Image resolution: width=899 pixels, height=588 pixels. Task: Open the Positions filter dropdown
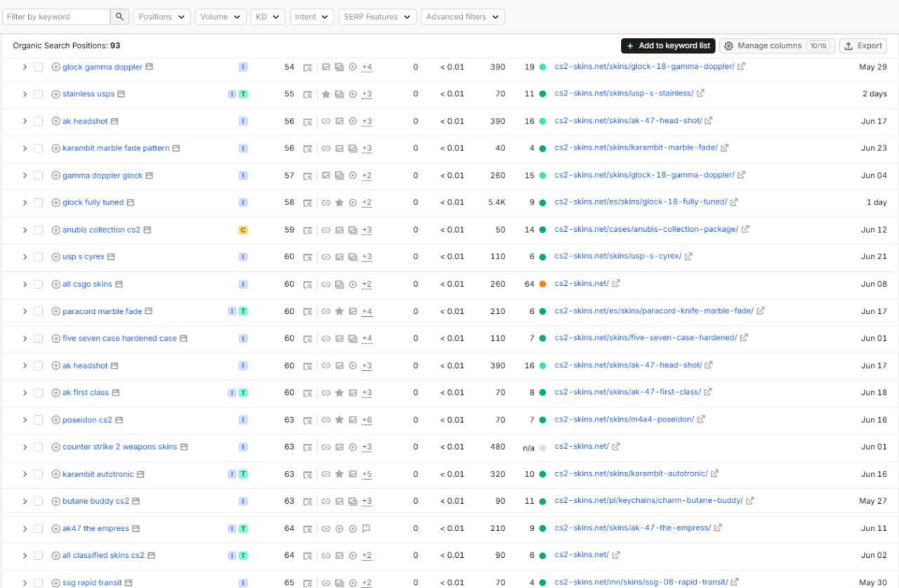[162, 17]
